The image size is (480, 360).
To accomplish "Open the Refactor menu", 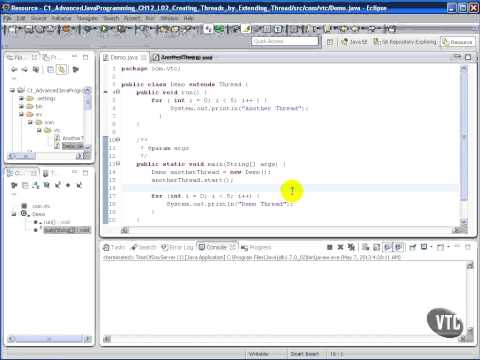I will (61, 18).
